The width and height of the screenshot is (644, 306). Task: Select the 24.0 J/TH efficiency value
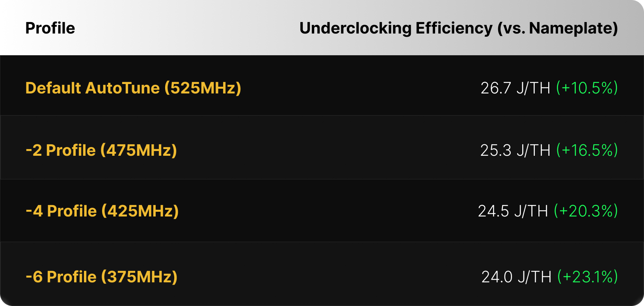516,277
